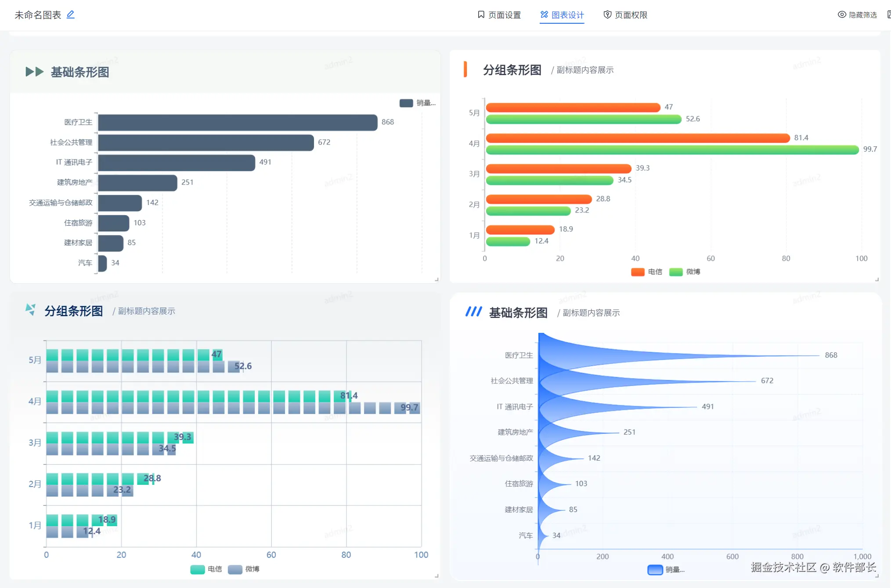Click the blue slashes icon beside 基础条形图

click(473, 312)
